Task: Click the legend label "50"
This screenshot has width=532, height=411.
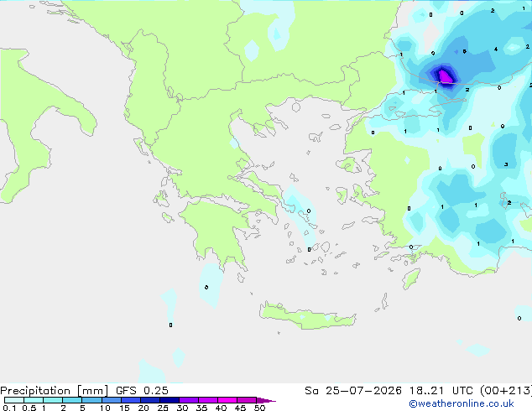Action: click(260, 408)
